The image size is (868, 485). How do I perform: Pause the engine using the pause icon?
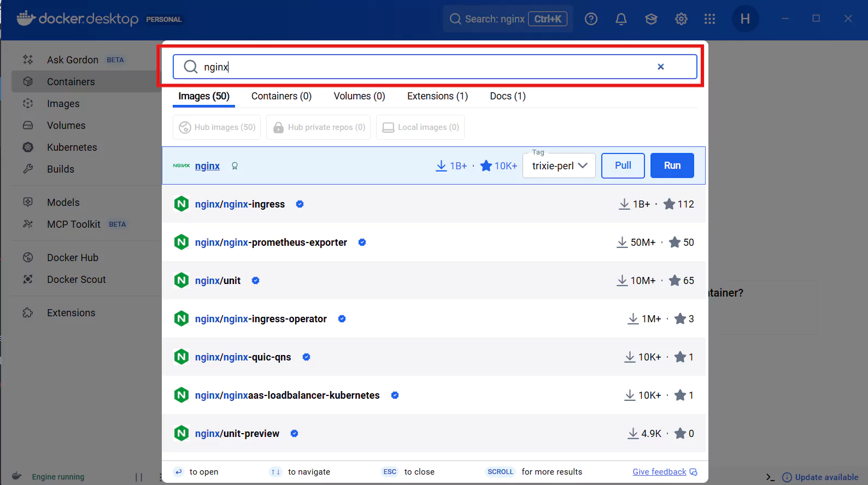click(x=139, y=477)
